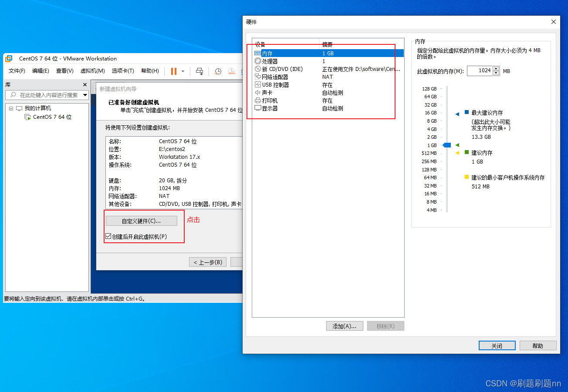Image resolution: width=568 pixels, height=392 pixels.
Task: Open the 帮助(H) menu
Action: 150,71
